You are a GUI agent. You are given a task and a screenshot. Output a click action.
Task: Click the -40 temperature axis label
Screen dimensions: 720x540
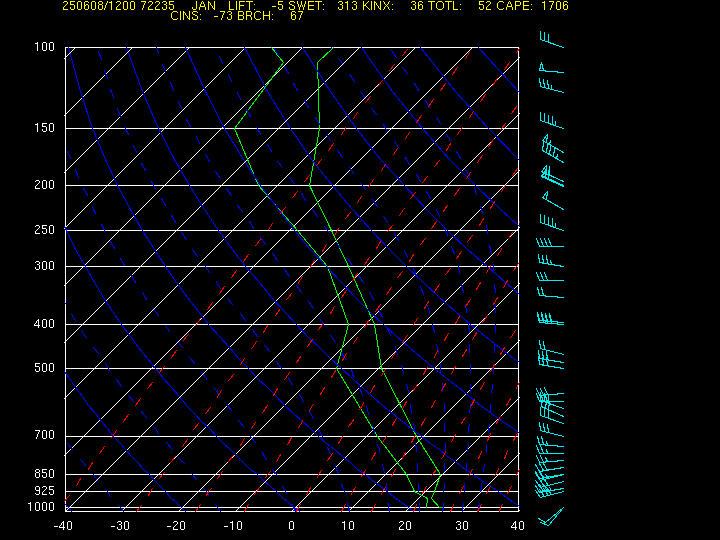63,526
